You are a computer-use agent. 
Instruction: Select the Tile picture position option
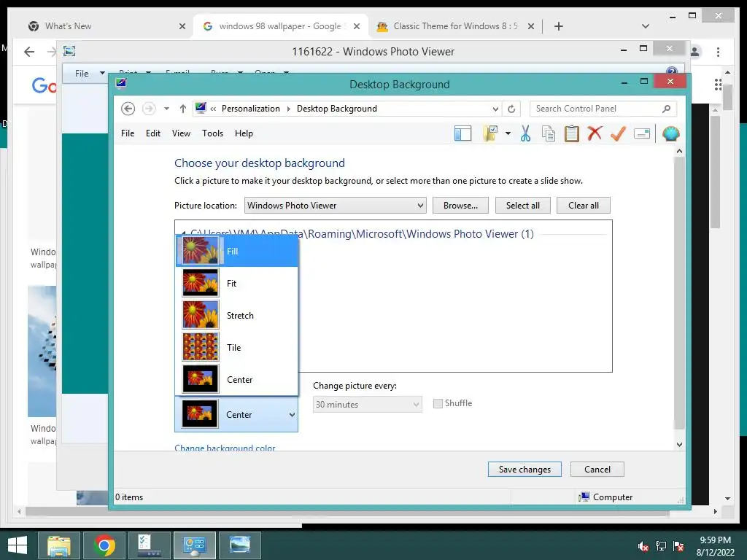[x=237, y=347]
